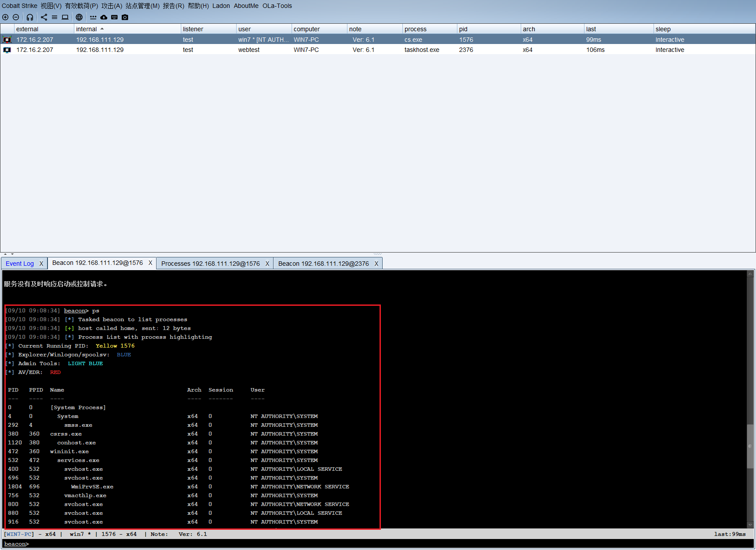Switch to pivot graph view icon
756x550 pixels.
(x=44, y=17)
